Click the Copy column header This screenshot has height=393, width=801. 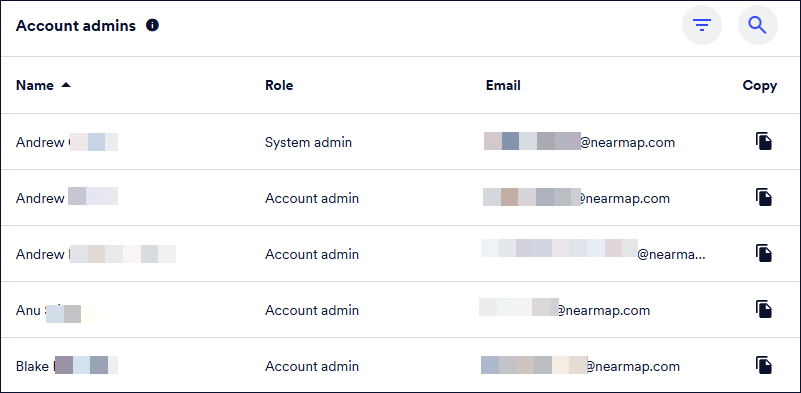(760, 86)
